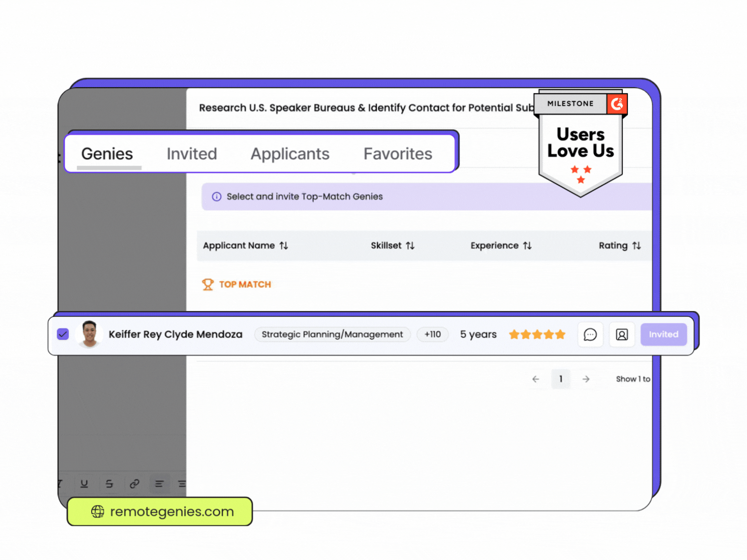Insert a hyperlink using the link icon
The height and width of the screenshot is (560, 747).
coord(134,484)
